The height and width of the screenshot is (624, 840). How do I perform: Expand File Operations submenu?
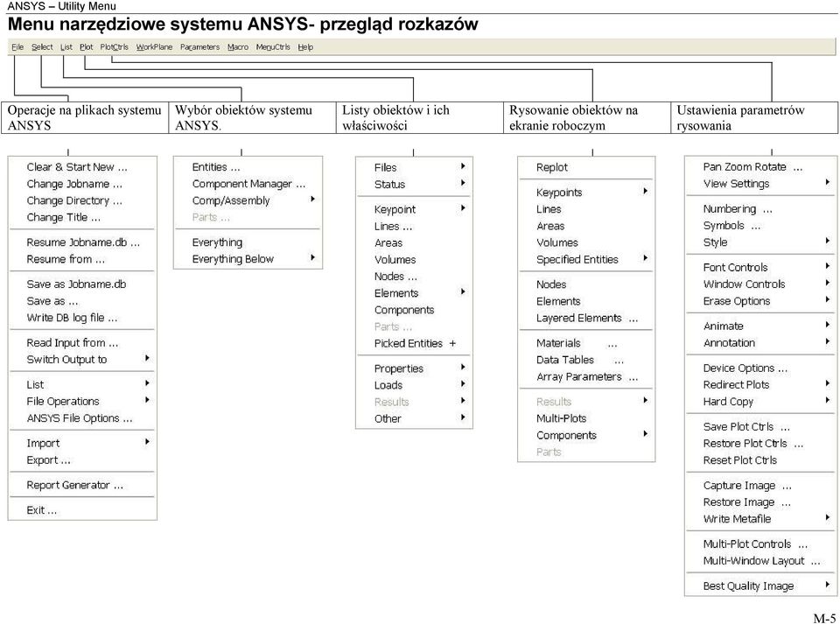(82, 401)
